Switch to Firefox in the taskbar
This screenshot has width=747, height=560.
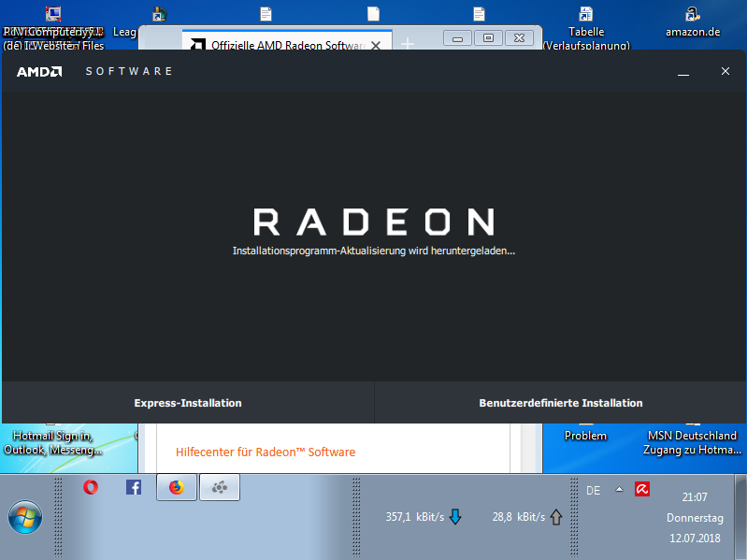177,487
